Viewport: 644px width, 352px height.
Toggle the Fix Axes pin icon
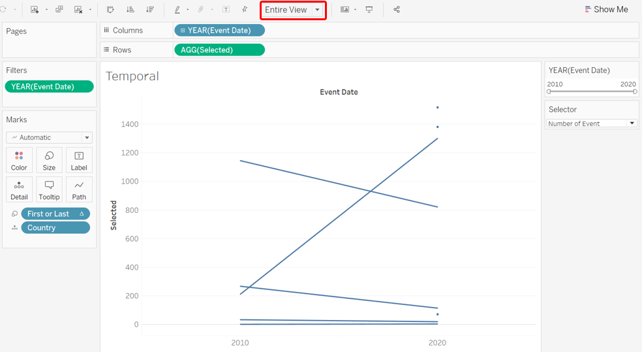coord(245,10)
